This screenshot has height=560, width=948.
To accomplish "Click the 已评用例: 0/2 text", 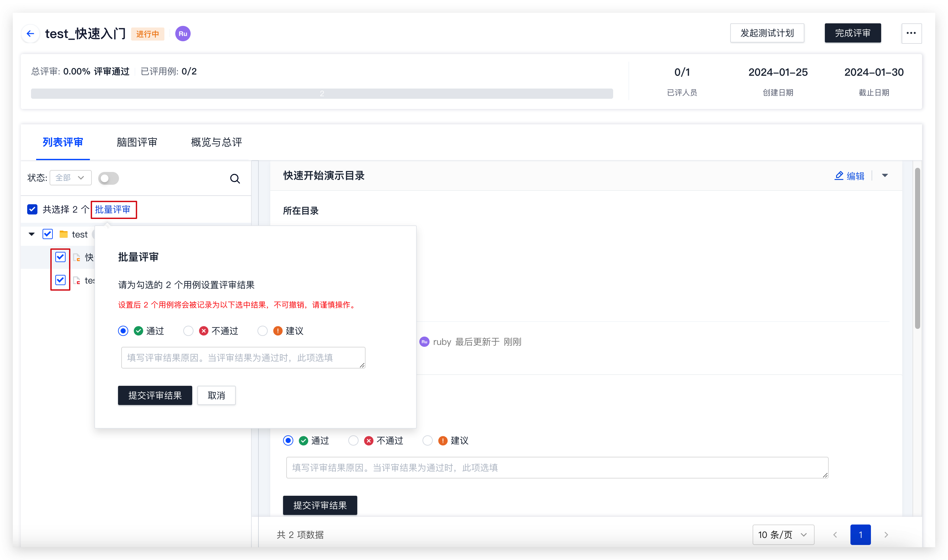I will click(x=168, y=71).
